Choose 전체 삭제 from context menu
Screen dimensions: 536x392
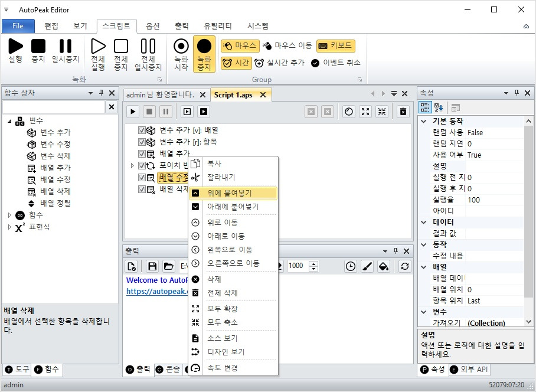(x=233, y=293)
